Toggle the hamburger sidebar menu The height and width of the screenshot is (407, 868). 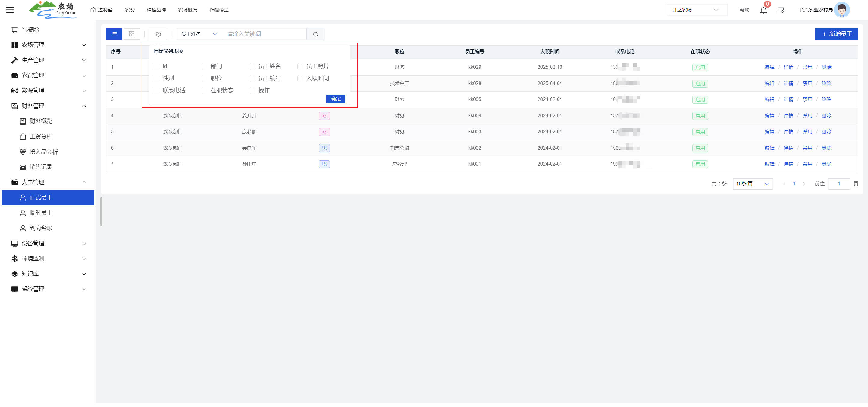(10, 10)
